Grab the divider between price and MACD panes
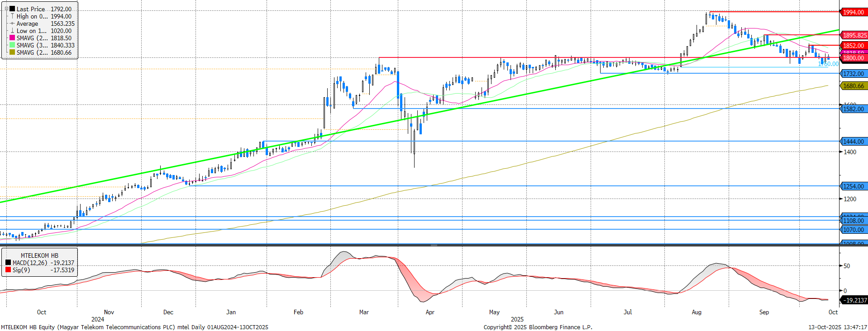 [x=434, y=245]
